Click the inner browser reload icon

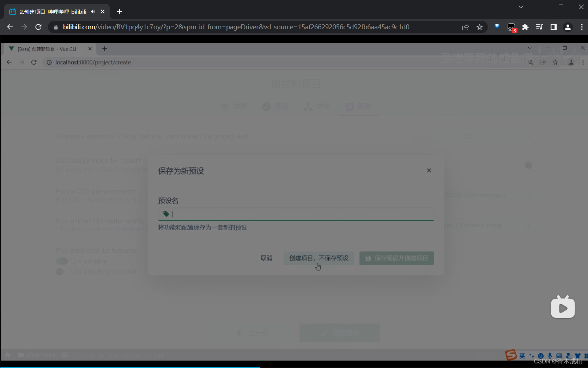pyautogui.click(x=34, y=62)
